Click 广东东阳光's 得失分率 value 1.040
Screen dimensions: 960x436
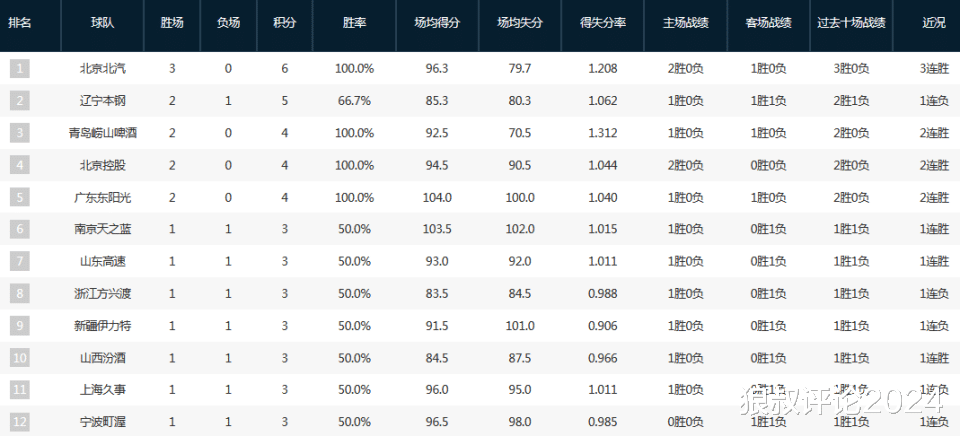(603, 198)
